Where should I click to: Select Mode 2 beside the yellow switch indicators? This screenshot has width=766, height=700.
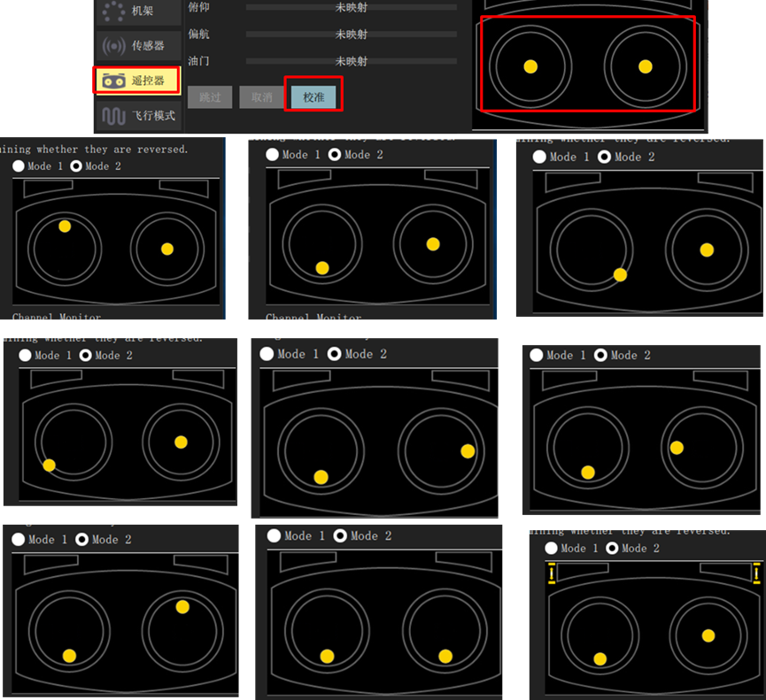615,549
